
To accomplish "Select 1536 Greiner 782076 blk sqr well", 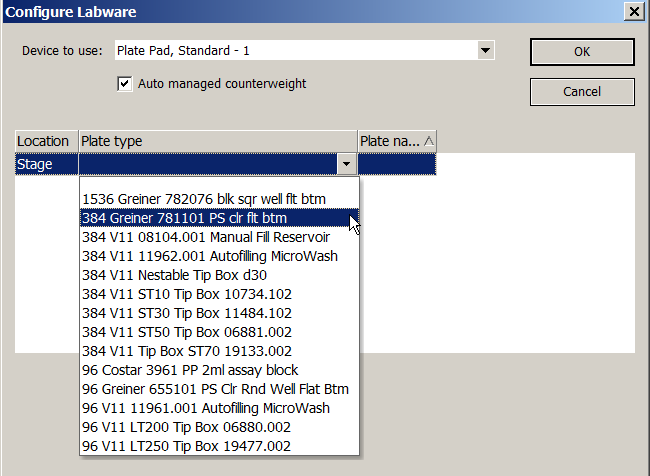I will pyautogui.click(x=204, y=199).
